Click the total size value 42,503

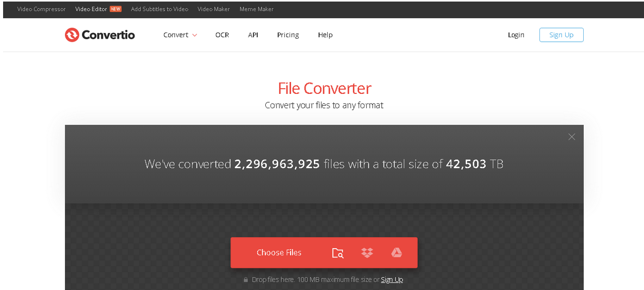click(x=466, y=164)
